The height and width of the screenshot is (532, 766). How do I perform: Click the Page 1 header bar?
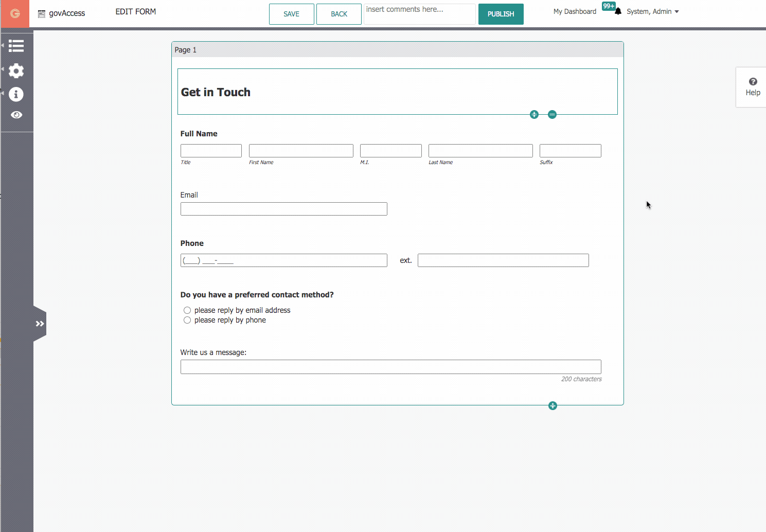click(x=398, y=49)
